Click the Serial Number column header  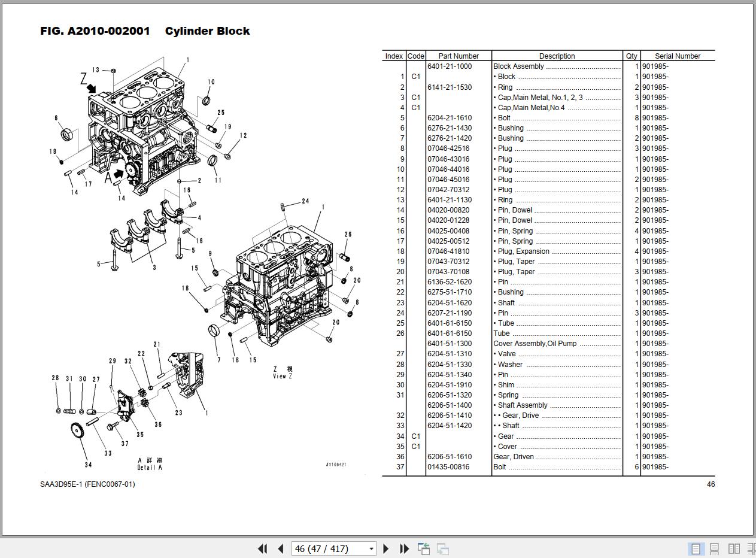(x=678, y=56)
